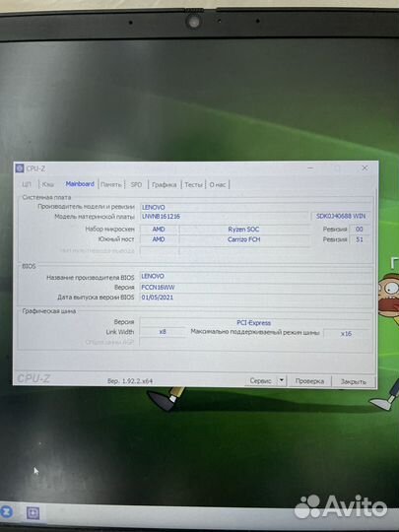
Task: Open the SPD tab
Action: pyautogui.click(x=136, y=184)
